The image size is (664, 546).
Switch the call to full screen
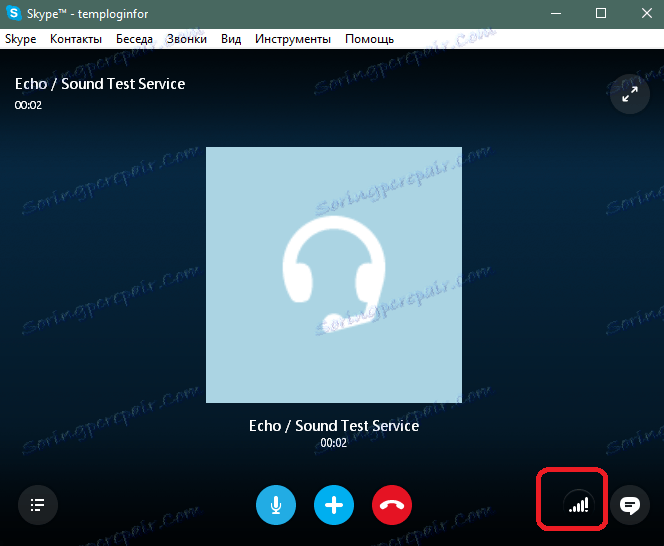[x=630, y=94]
